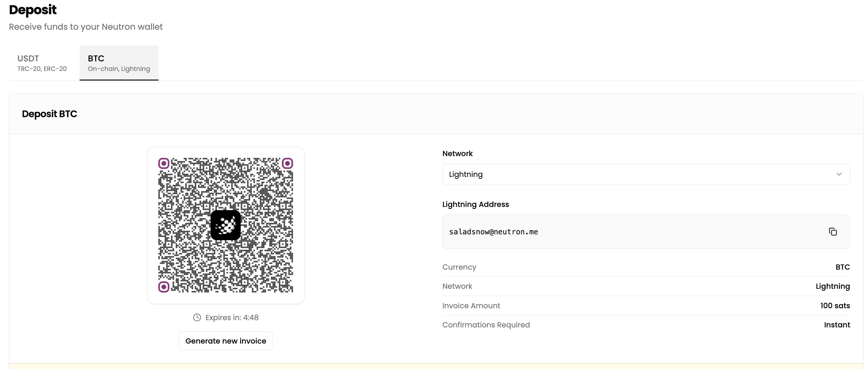Click the clock icon beside expiry timer

pos(197,318)
